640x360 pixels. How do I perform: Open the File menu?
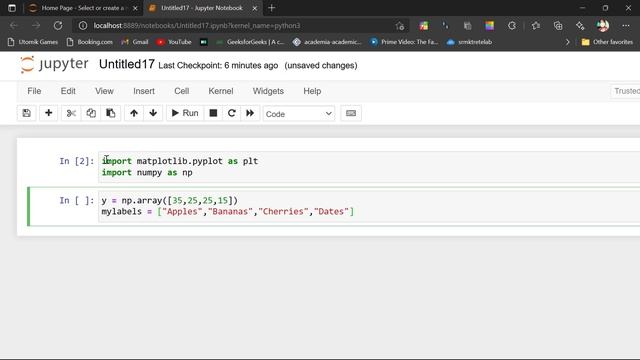click(x=34, y=91)
